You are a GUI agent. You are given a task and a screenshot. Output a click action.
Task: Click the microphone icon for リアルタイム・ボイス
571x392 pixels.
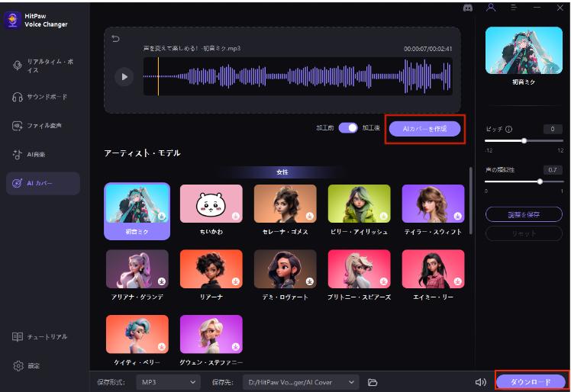pos(17,66)
